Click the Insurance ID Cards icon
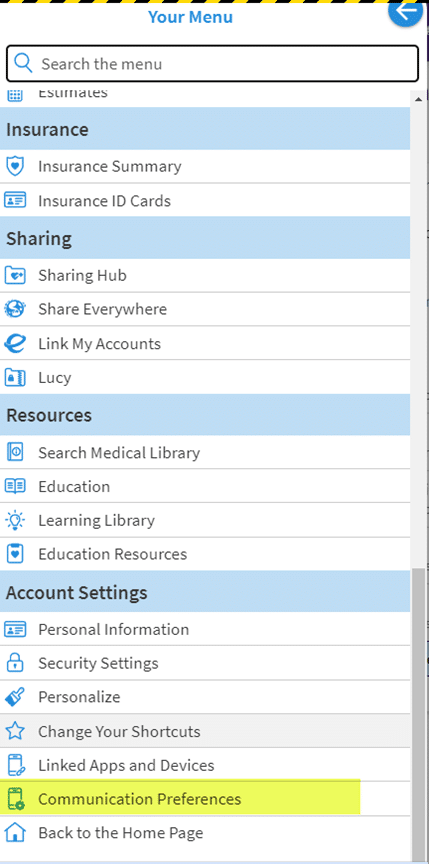Screen dimensions: 429x864 (15, 201)
